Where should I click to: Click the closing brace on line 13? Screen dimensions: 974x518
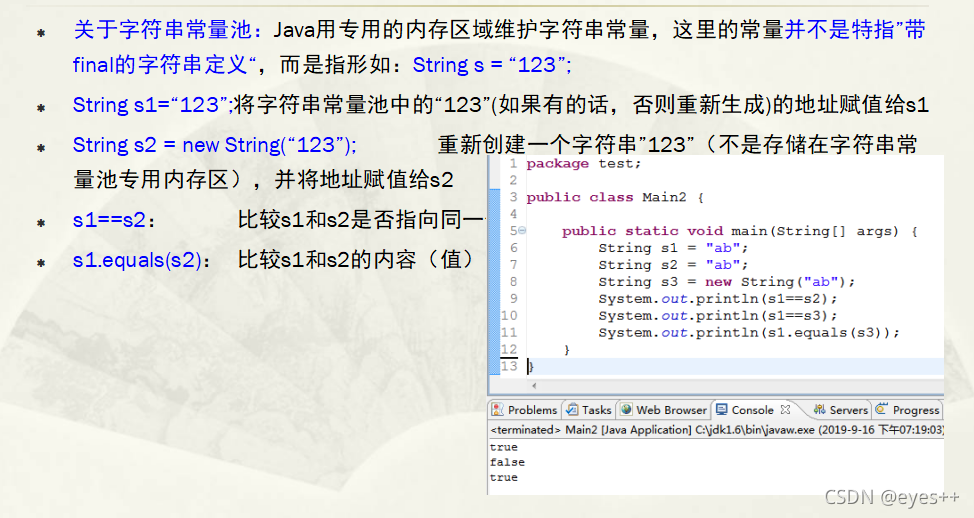530,366
